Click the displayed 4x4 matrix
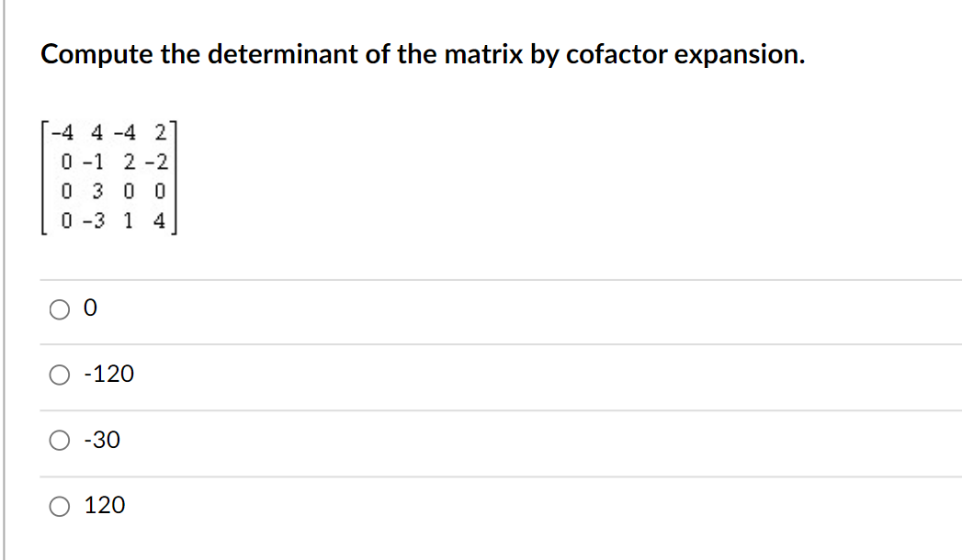Viewport: 962px width, 560px height. click(x=110, y=176)
